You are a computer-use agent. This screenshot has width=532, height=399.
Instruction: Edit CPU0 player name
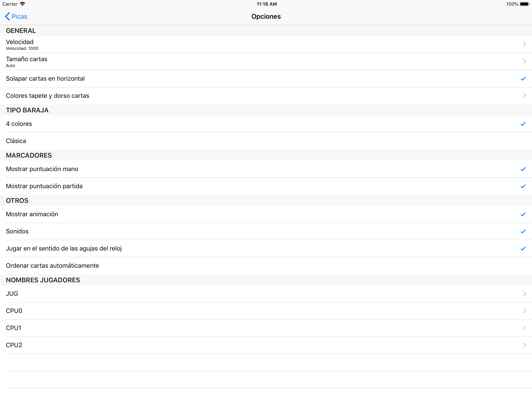[266, 311]
